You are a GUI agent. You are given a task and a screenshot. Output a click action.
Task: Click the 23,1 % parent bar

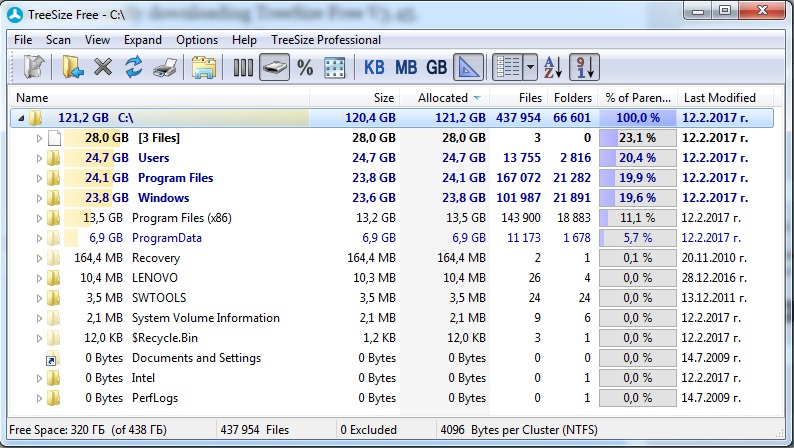(x=638, y=138)
